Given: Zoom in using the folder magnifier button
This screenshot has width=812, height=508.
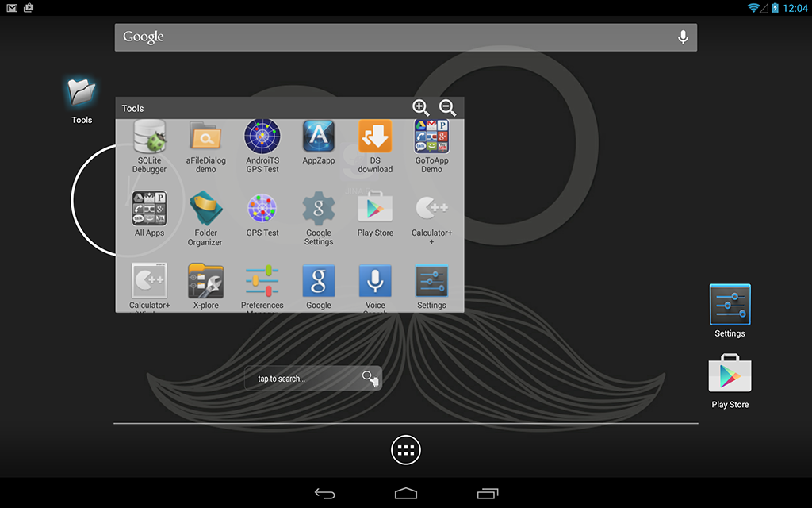Looking at the screenshot, I should [x=421, y=108].
